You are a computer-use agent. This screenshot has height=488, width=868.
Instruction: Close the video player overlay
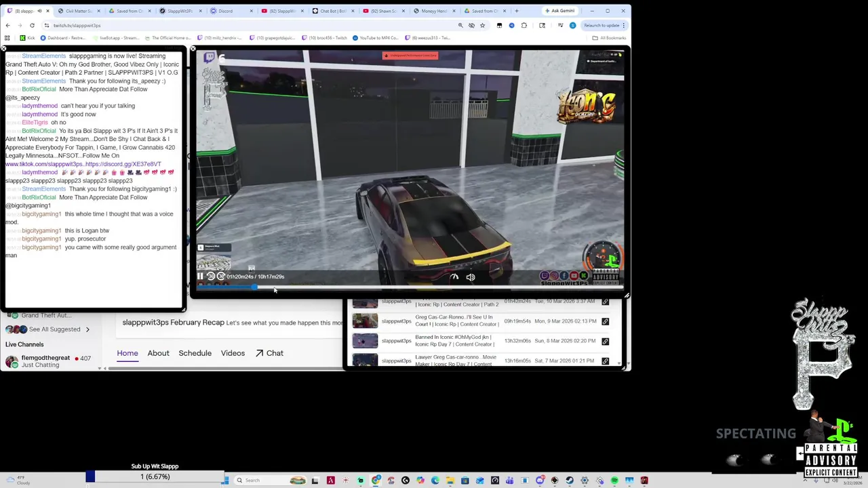point(193,49)
